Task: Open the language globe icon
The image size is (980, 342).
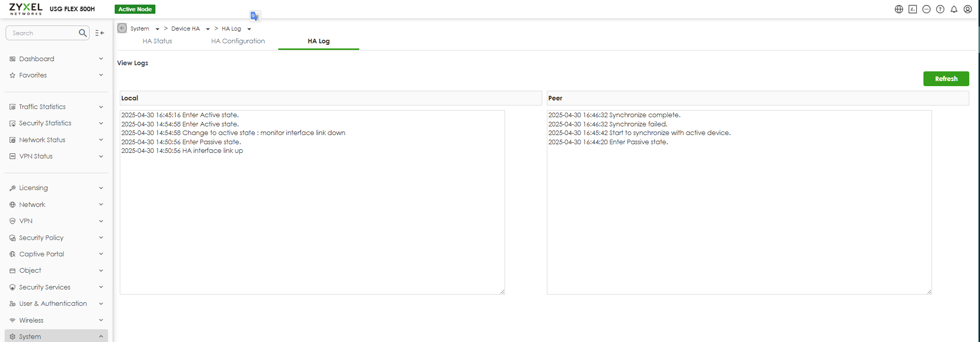Action: 899,9
